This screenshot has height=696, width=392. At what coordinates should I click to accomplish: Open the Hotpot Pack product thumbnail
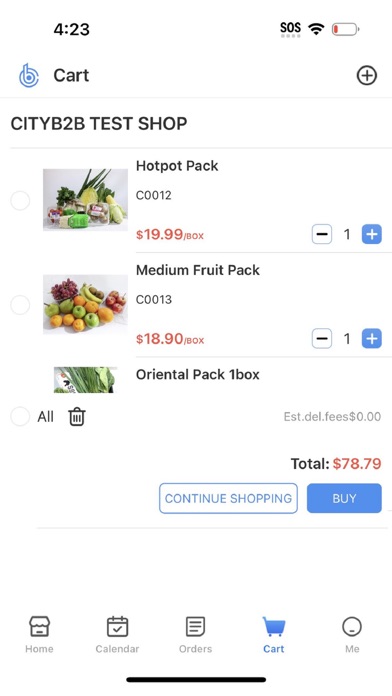[85, 200]
